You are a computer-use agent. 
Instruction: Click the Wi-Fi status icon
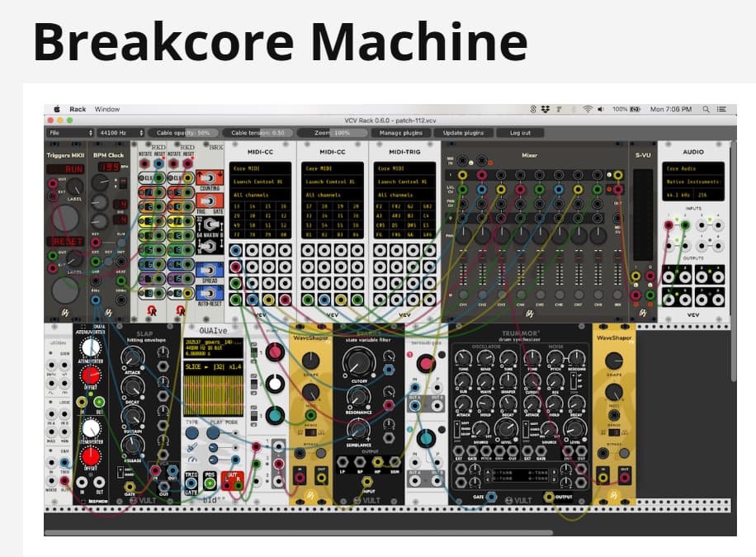(588, 109)
